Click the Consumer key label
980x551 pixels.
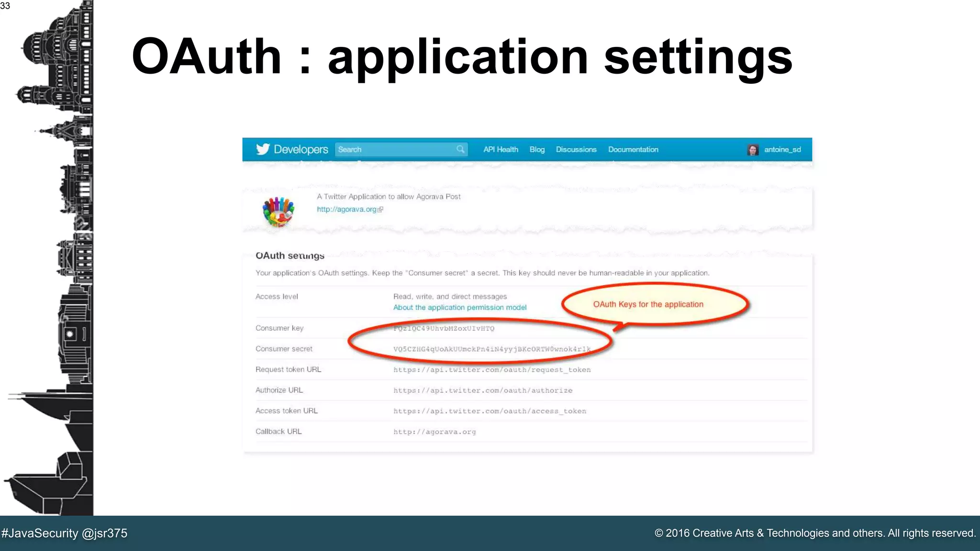click(279, 328)
